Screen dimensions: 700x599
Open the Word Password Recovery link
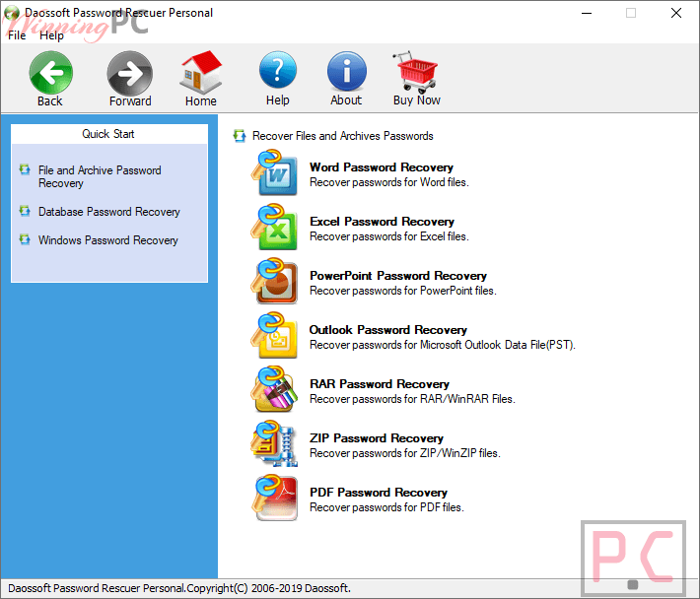pyautogui.click(x=382, y=167)
